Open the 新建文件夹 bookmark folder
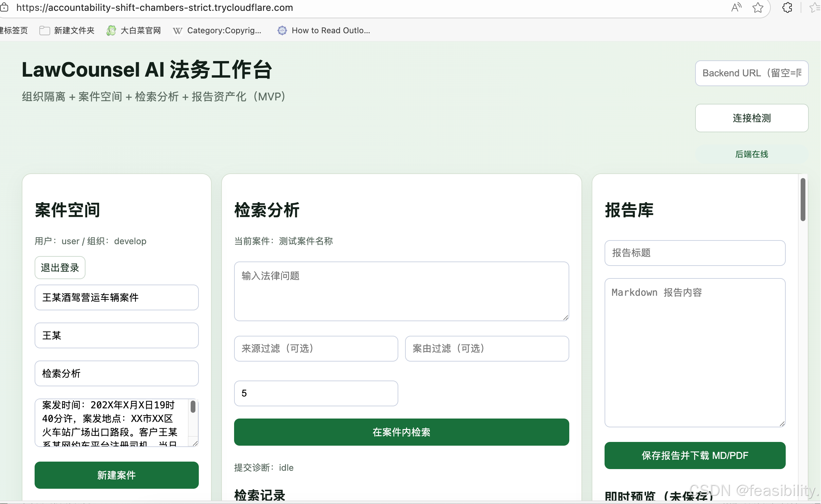The height and width of the screenshot is (504, 821). 67,31
